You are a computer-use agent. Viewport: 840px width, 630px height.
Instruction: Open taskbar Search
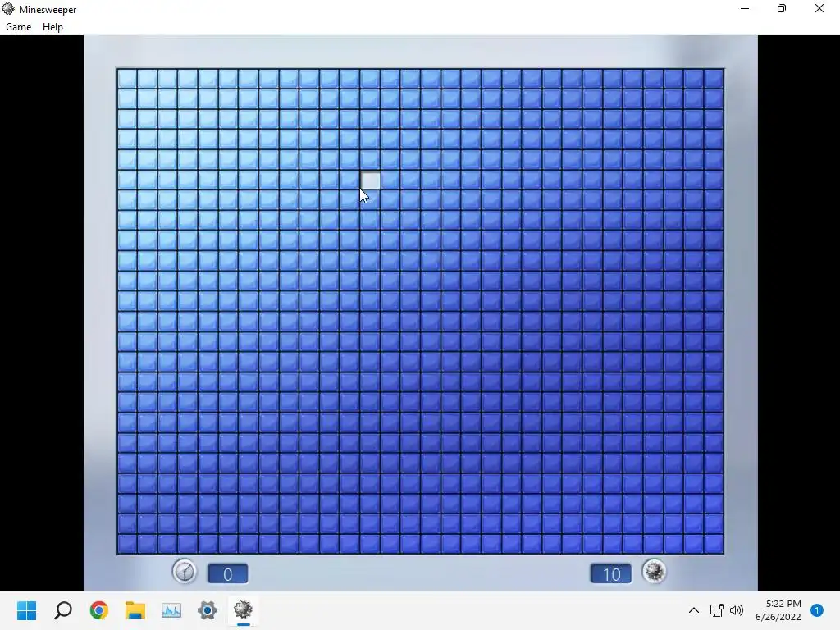pyautogui.click(x=63, y=610)
